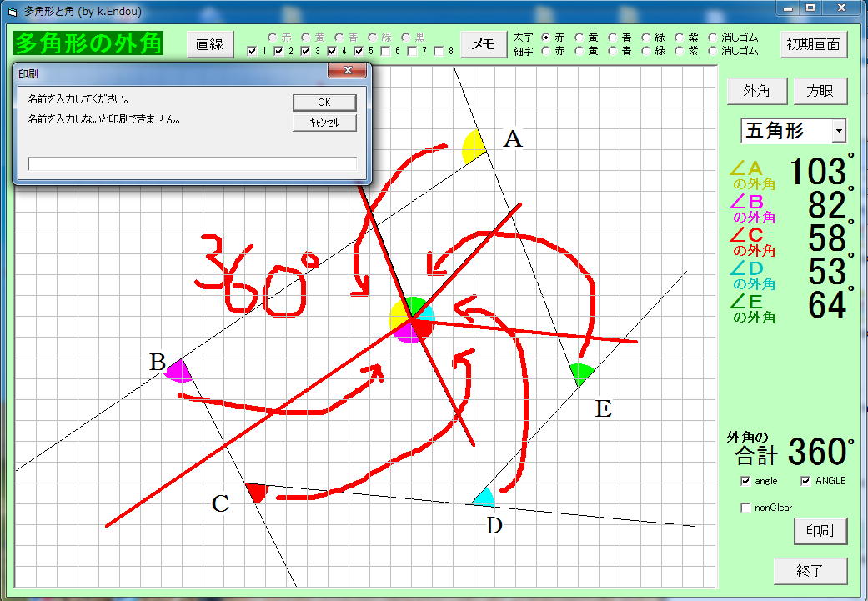Open the 五角形 polygon dropdown
The image size is (868, 601).
point(839,131)
